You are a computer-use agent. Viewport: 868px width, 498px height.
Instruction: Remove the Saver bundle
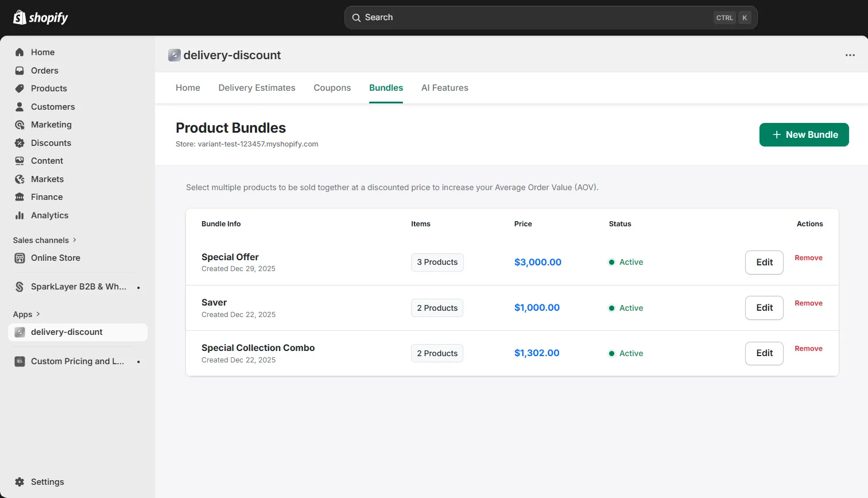[808, 303]
